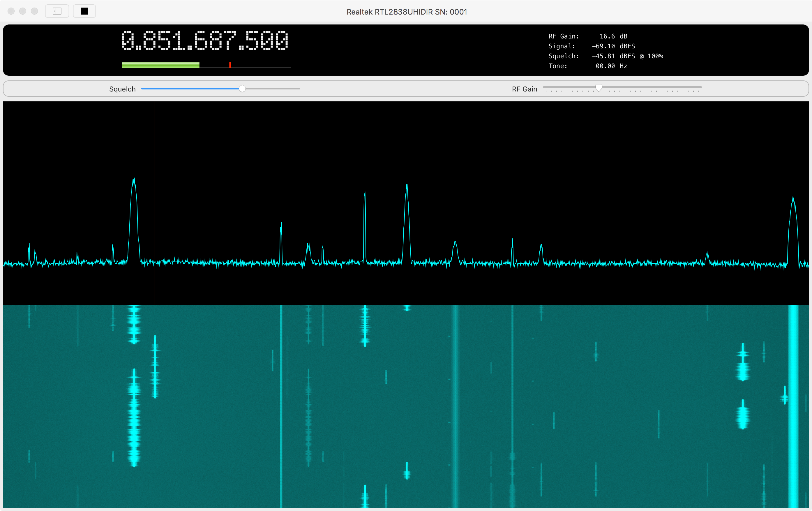Click the Signal value -69.10 dBFS
Viewport: 812px width, 511px height.
(613, 46)
